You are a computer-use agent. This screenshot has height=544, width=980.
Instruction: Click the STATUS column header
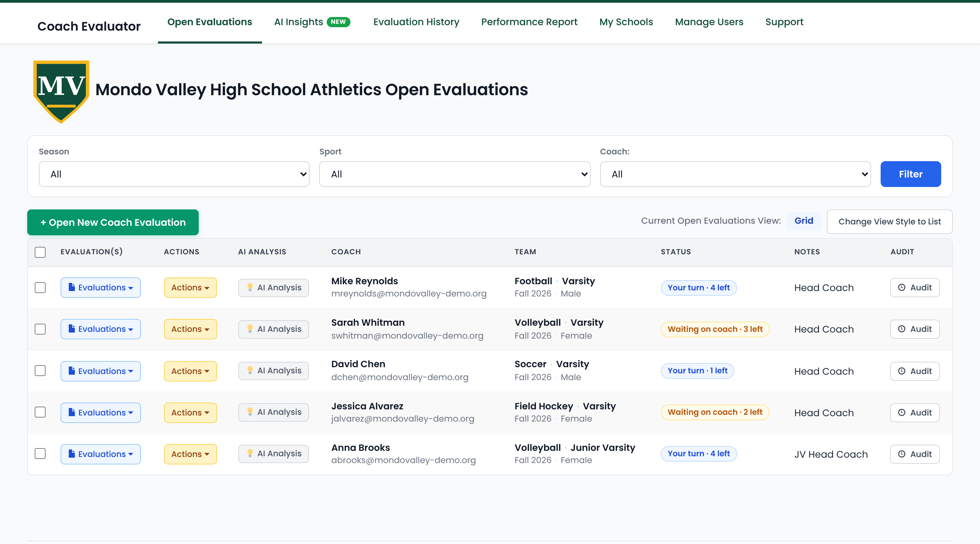pyautogui.click(x=676, y=252)
